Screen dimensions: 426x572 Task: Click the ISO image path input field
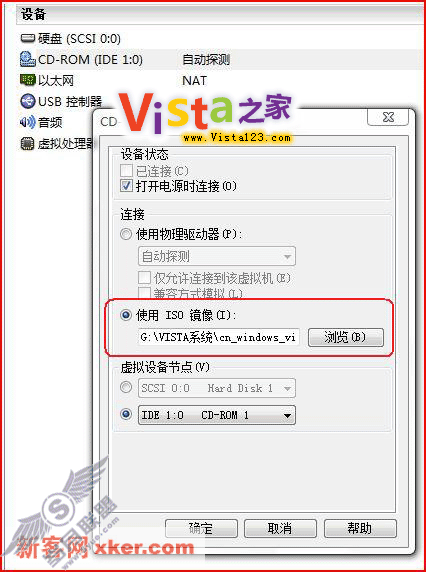click(219, 337)
